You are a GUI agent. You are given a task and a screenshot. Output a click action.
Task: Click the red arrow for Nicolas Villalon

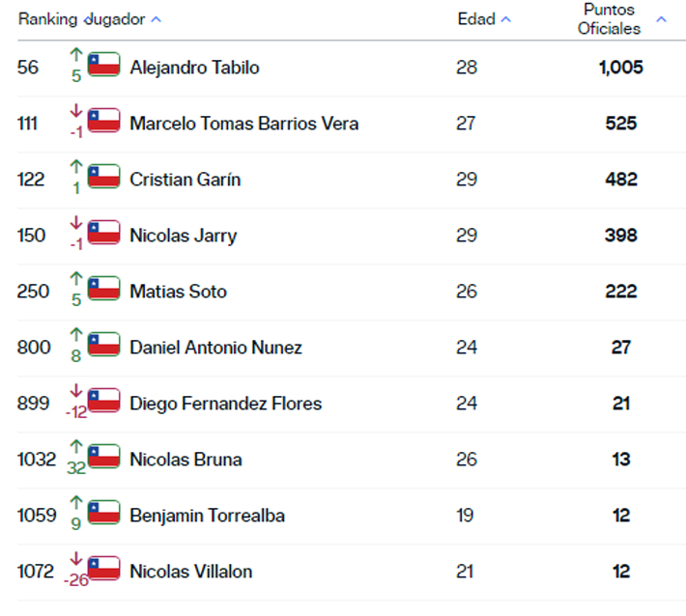click(76, 558)
